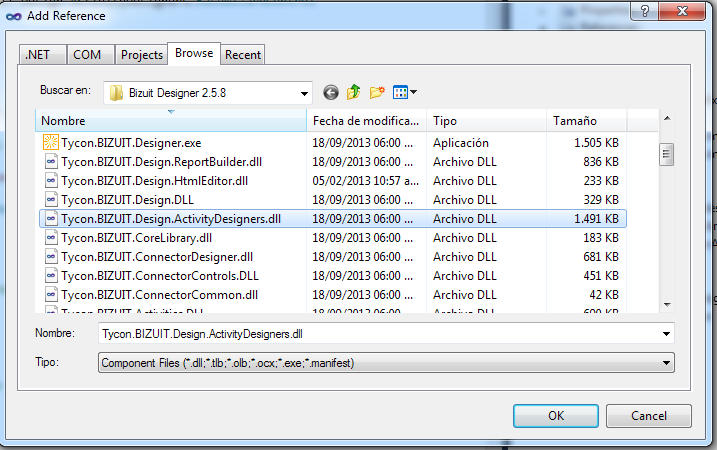
Task: Create a new folder
Action: tap(377, 92)
